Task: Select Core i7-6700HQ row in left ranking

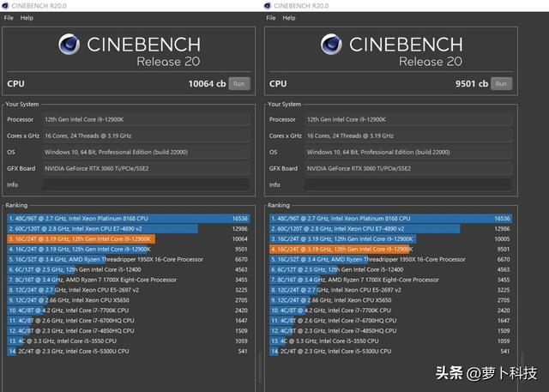Action: pyautogui.click(x=128, y=320)
